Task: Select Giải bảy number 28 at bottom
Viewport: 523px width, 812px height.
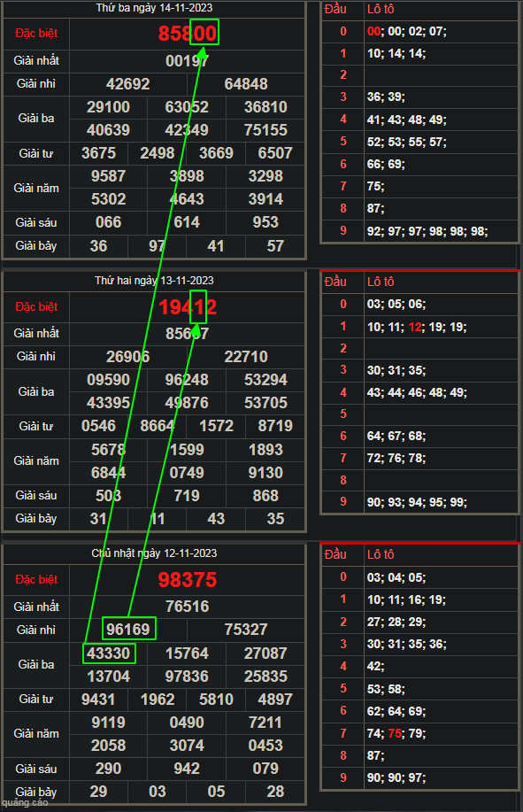Action: point(275,792)
